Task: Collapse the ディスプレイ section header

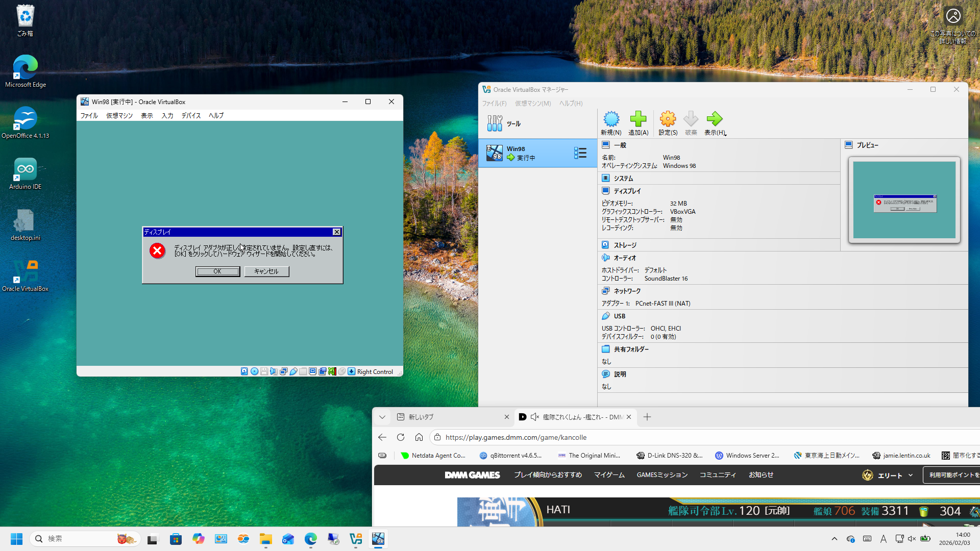Action: pos(627,191)
